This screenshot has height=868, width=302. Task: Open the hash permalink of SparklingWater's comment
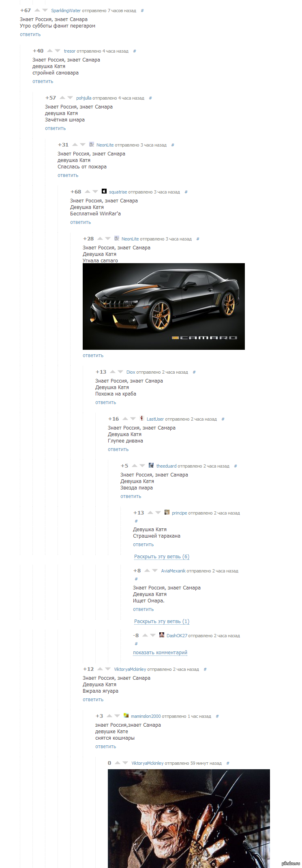tap(142, 11)
